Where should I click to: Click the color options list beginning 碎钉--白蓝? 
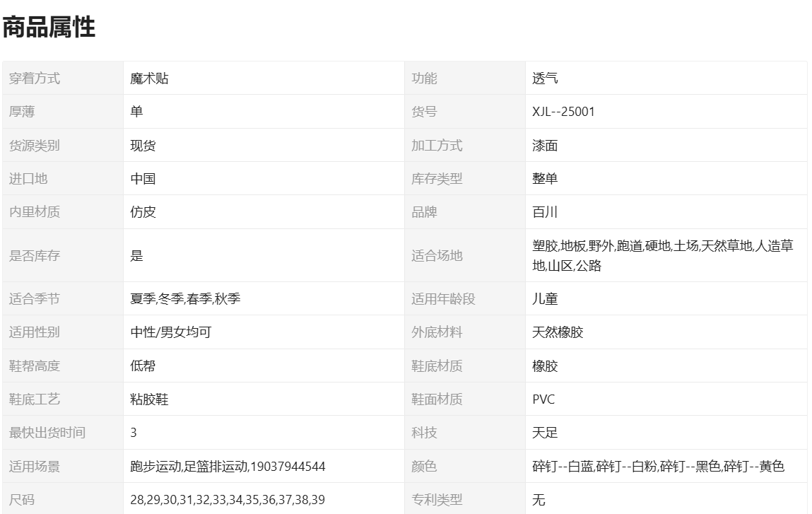click(x=658, y=467)
